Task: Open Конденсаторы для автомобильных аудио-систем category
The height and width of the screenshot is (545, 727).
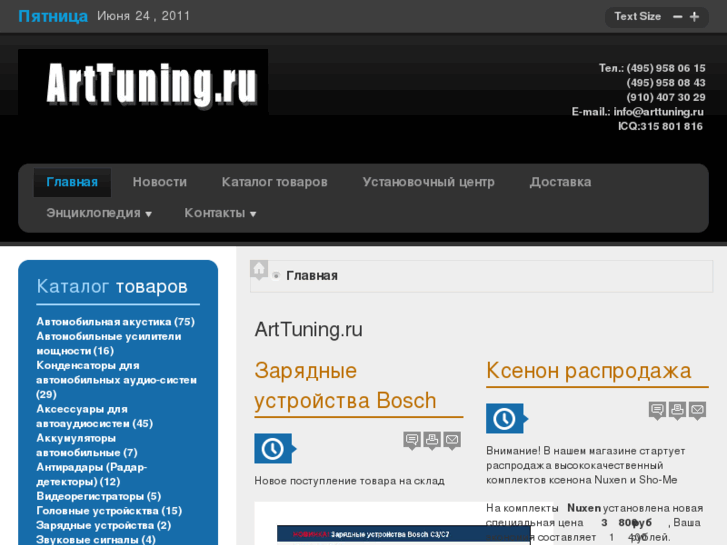Action: [116, 380]
